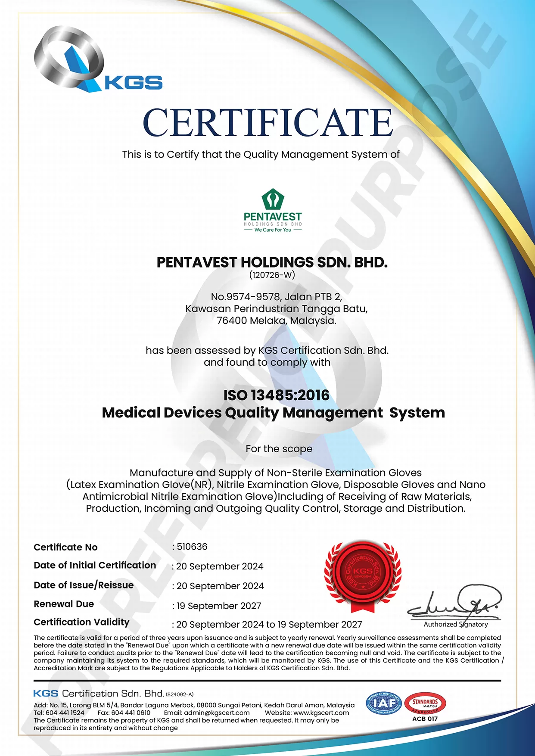
Task: Click the company name Pentavest Holdings Sdn. Bhd.
Action: [x=272, y=262]
